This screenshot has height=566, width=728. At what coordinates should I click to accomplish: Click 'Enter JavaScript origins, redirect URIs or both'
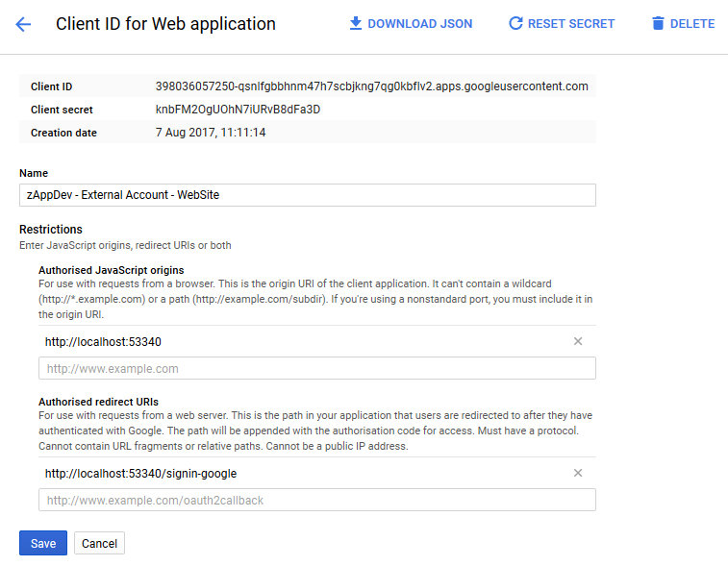pyautogui.click(x=125, y=245)
